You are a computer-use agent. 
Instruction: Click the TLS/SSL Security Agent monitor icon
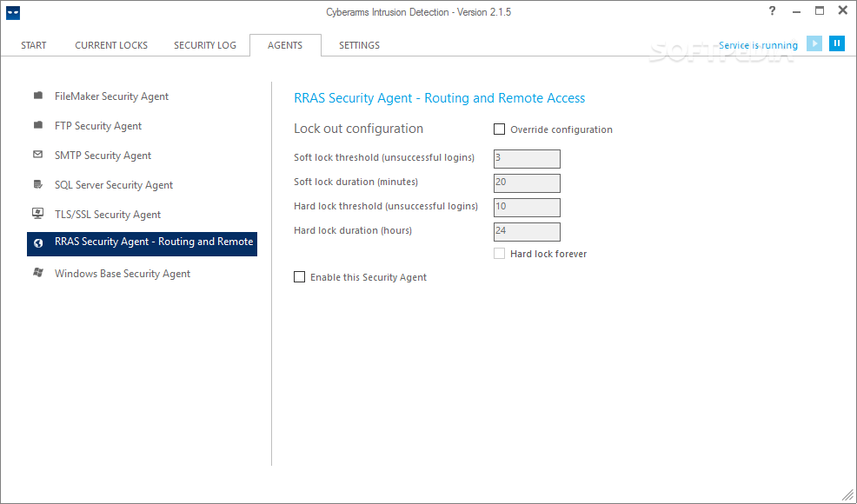pos(37,213)
